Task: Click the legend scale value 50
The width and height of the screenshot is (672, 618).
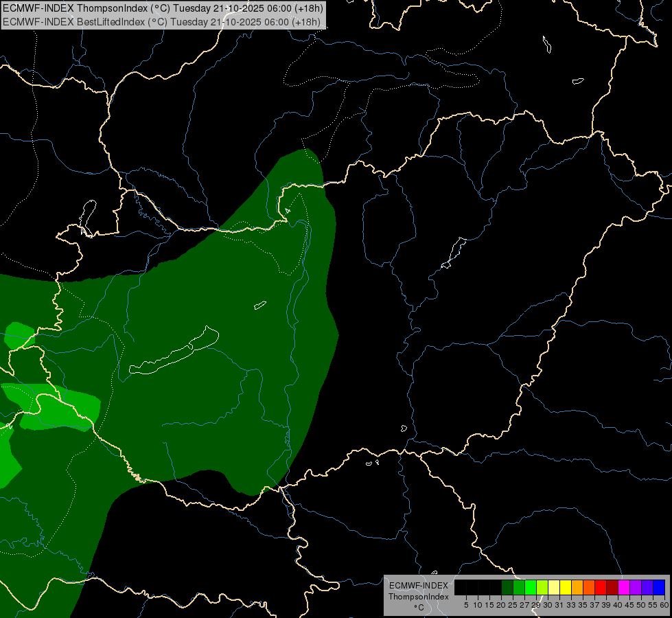Action: click(642, 605)
